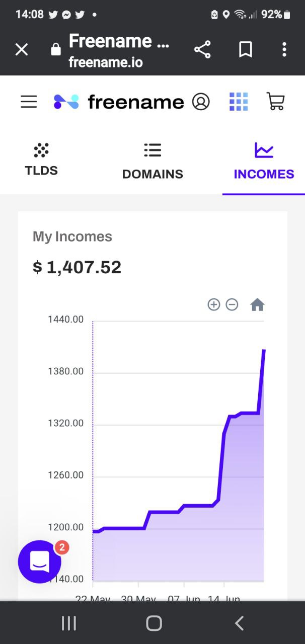Image resolution: width=305 pixels, height=644 pixels.
Task: Open the chat support bubble
Action: (x=40, y=561)
